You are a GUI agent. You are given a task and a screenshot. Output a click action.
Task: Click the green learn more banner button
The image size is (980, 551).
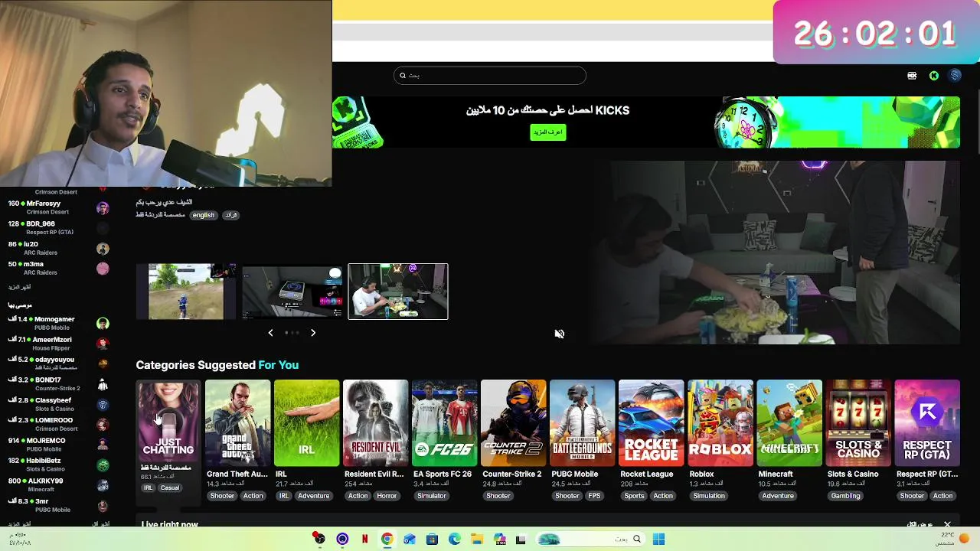click(x=548, y=132)
